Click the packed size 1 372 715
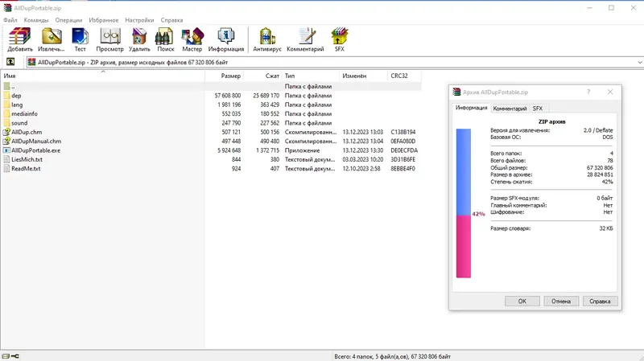 [x=267, y=150]
